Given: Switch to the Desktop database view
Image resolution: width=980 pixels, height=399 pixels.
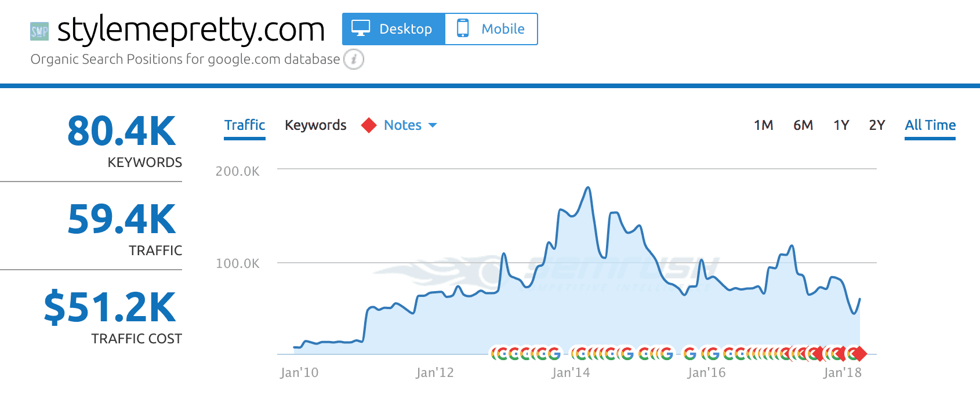Looking at the screenshot, I should tap(394, 29).
